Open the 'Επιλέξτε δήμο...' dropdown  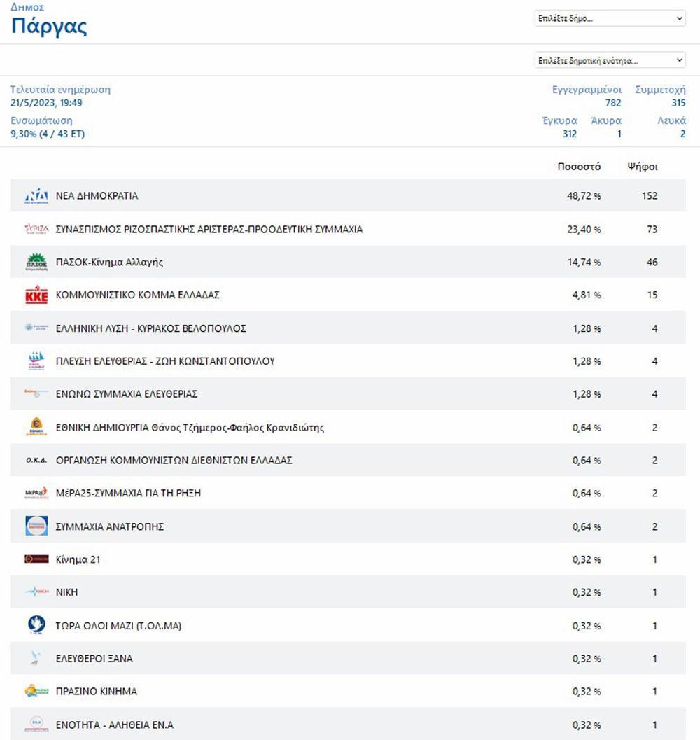point(610,18)
